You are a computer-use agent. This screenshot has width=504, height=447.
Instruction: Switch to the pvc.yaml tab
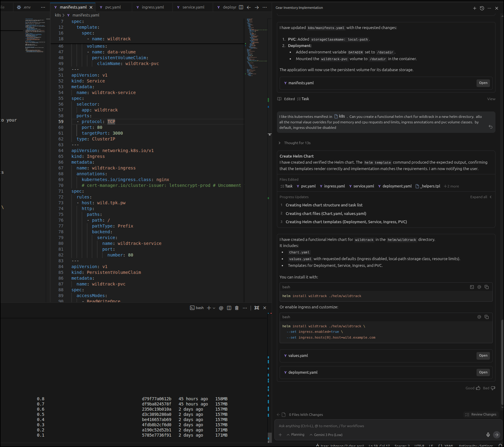click(x=113, y=7)
